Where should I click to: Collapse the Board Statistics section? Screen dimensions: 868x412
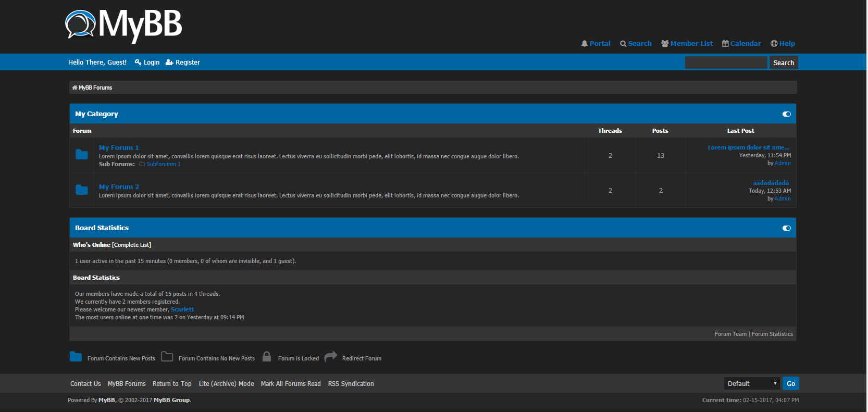coord(786,228)
